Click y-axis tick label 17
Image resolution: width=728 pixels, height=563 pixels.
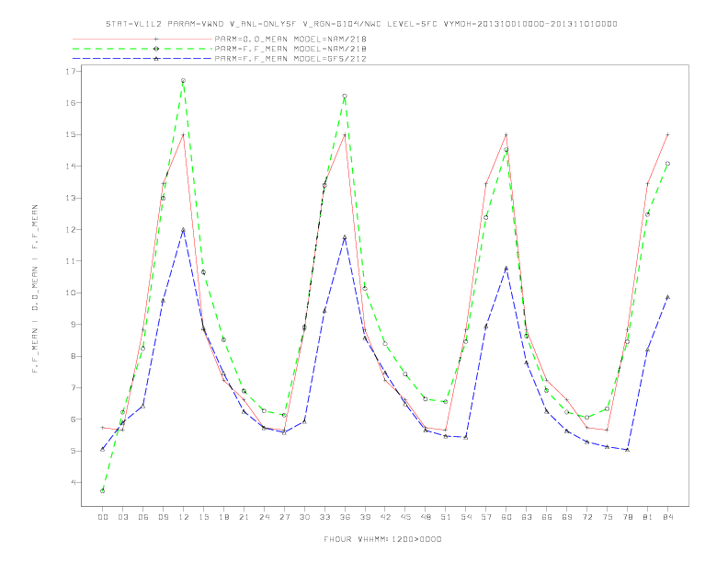(71, 71)
